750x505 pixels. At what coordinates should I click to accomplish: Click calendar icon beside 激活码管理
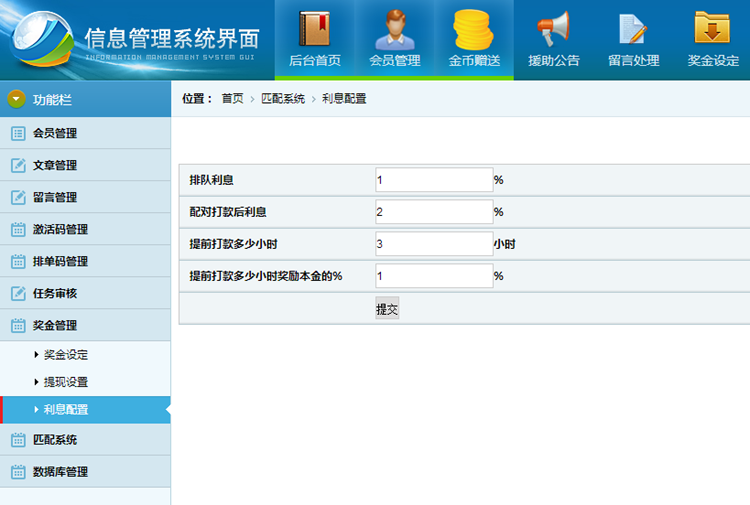(x=18, y=229)
